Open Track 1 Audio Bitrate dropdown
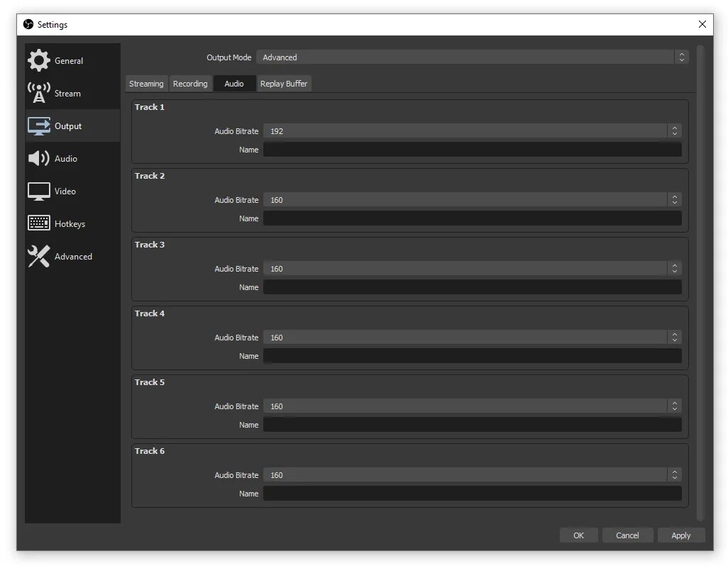728x573 pixels. click(472, 130)
